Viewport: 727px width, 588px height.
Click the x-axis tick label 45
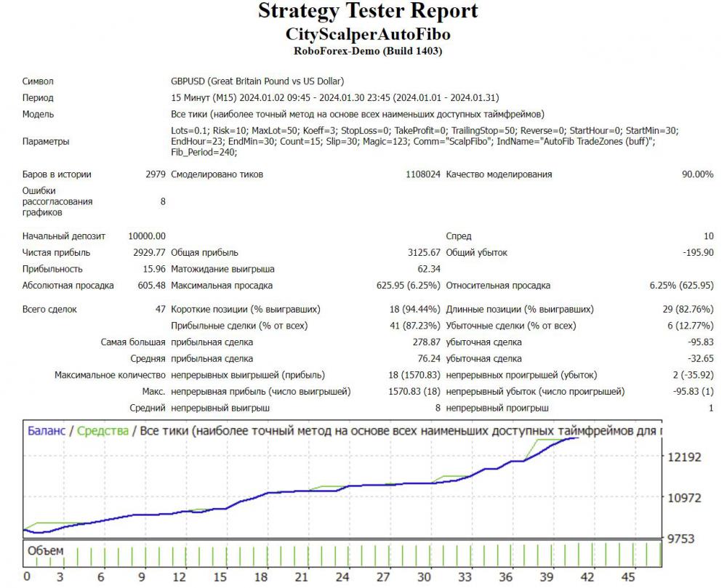(x=628, y=577)
